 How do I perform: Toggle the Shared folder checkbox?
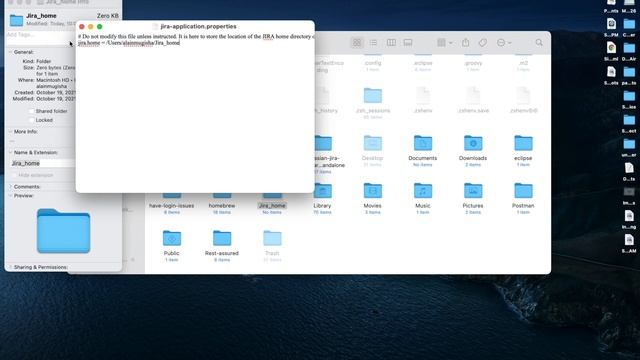tap(31, 111)
